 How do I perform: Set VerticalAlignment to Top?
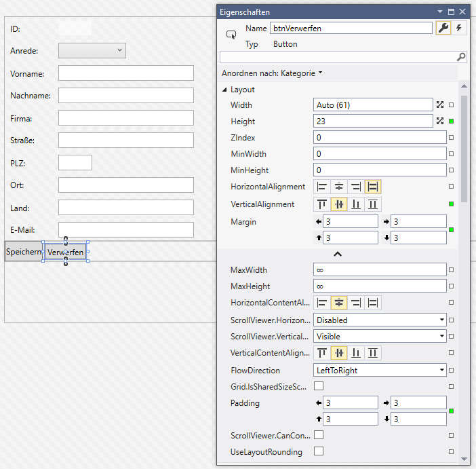322,204
